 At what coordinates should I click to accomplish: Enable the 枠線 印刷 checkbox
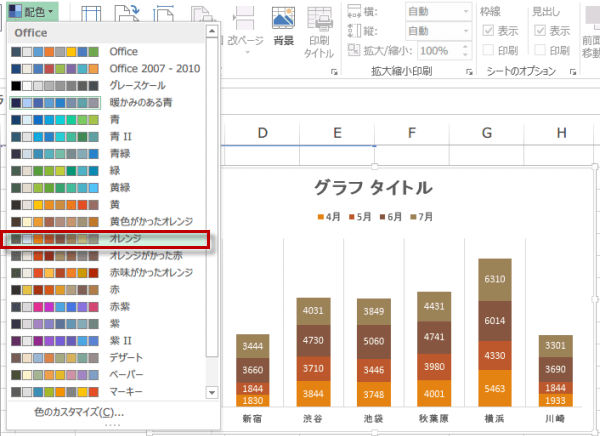(488, 50)
